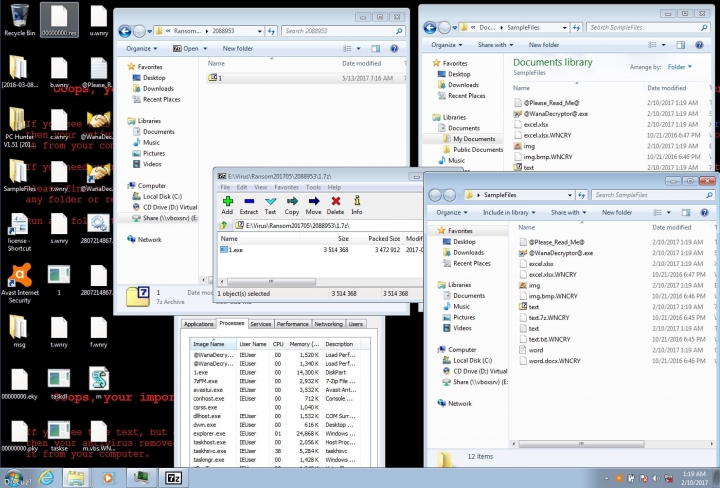Screen dimensions: 720x488
Task: Toggle the preview pane in 2088953 window
Action: (x=376, y=49)
